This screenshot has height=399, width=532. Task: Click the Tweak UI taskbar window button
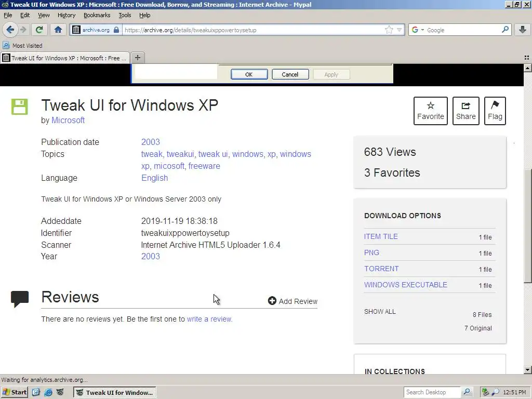pyautogui.click(x=115, y=393)
